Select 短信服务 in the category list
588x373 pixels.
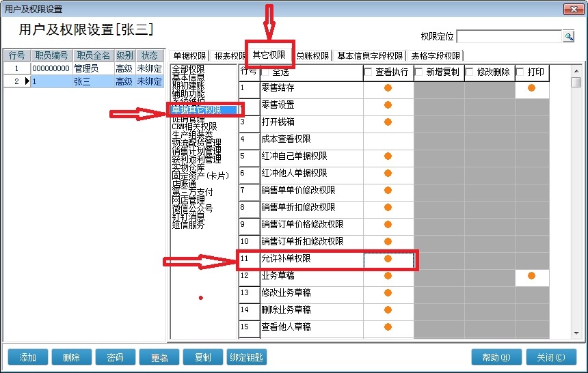[x=188, y=224]
